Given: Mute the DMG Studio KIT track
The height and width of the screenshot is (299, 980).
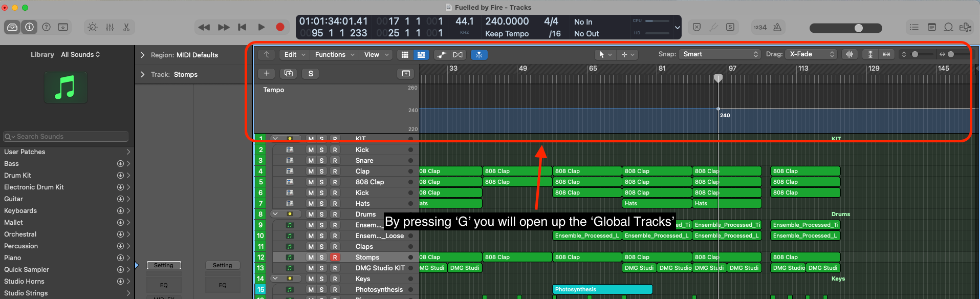Looking at the screenshot, I should tap(311, 268).
